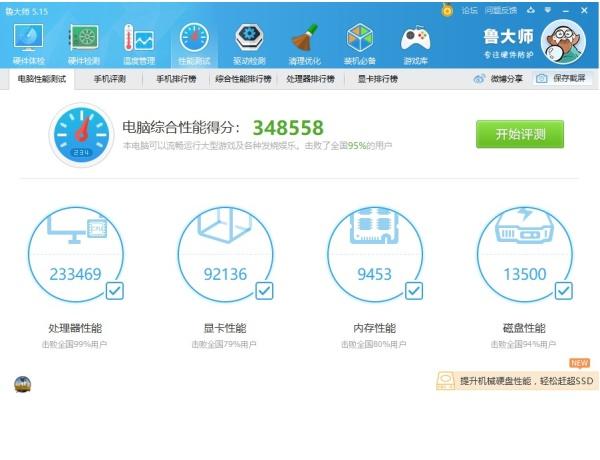Click the blue speedometer gauge icon

(x=81, y=135)
